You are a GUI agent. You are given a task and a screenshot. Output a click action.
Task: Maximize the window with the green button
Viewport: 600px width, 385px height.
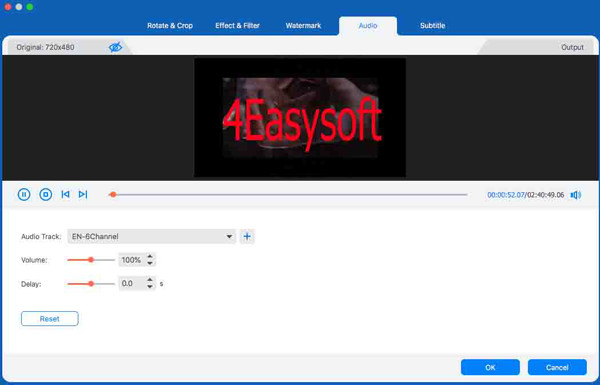(x=30, y=7)
